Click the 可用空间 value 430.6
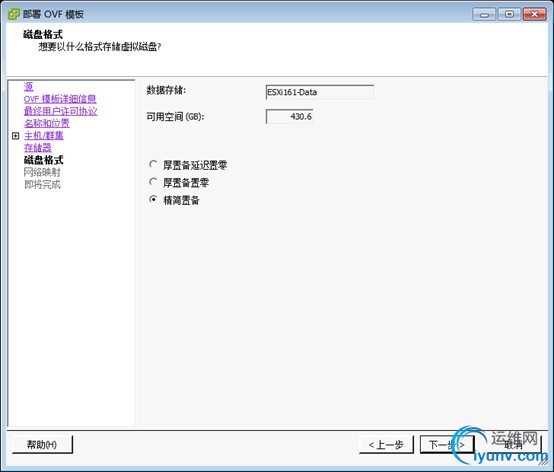This screenshot has width=554, height=472. tap(289, 117)
